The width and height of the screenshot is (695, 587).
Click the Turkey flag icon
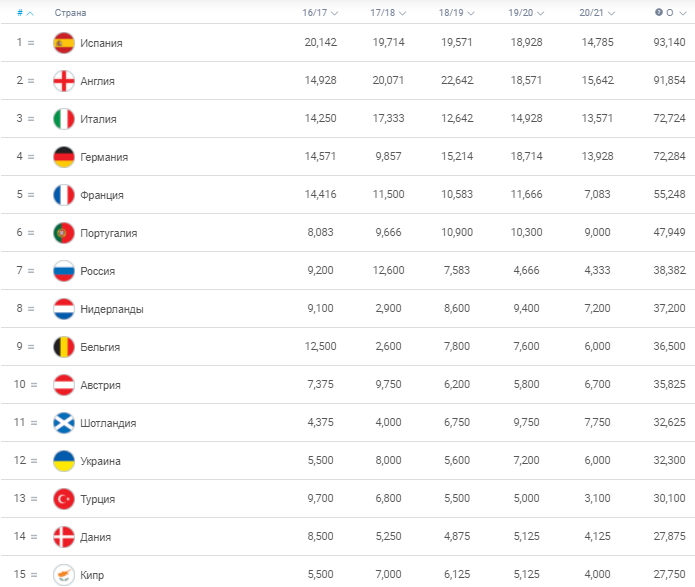[64, 499]
